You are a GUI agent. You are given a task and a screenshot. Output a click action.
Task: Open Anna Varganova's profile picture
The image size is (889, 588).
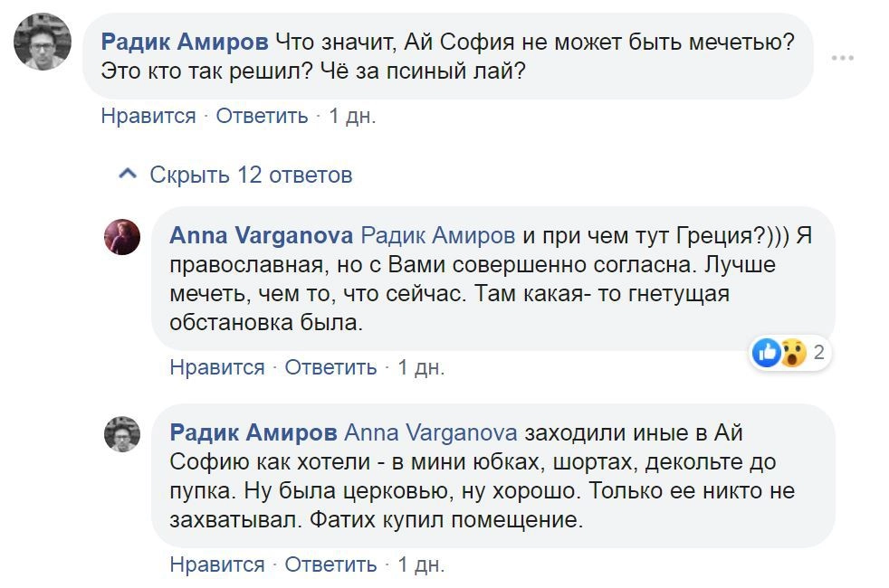[x=123, y=236]
